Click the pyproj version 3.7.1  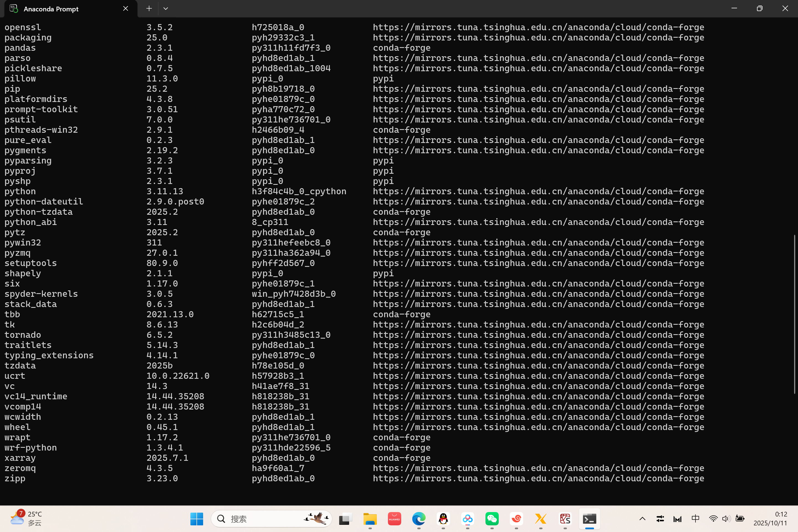pos(160,171)
